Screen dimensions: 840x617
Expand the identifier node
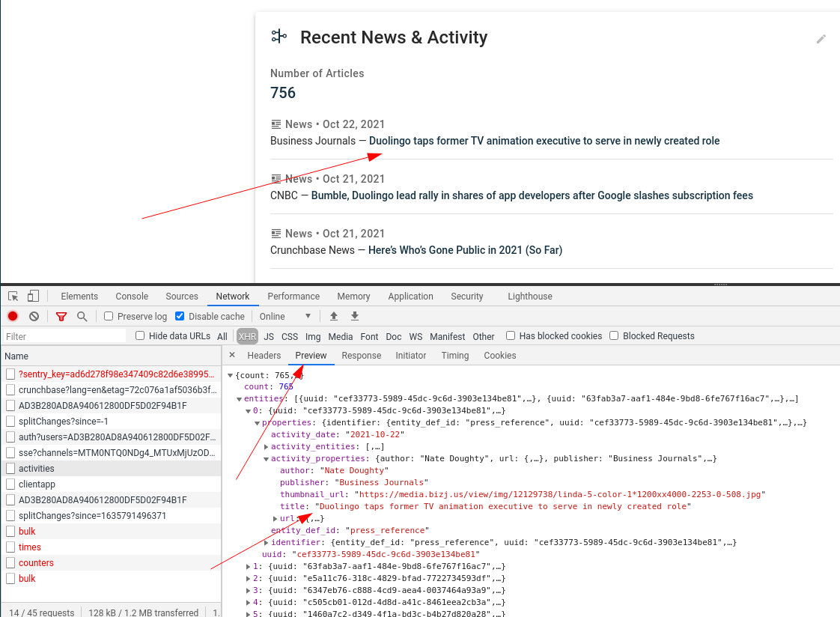pyautogui.click(x=267, y=543)
